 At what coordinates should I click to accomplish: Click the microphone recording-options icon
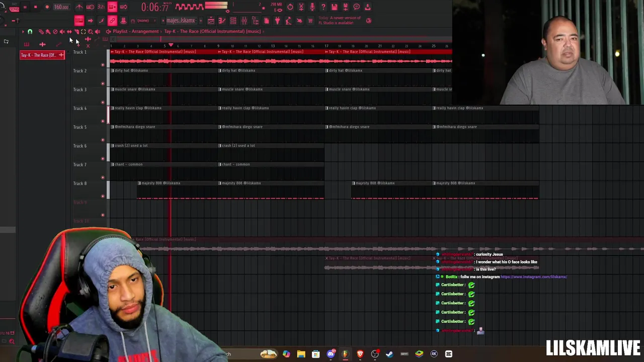tap(312, 7)
